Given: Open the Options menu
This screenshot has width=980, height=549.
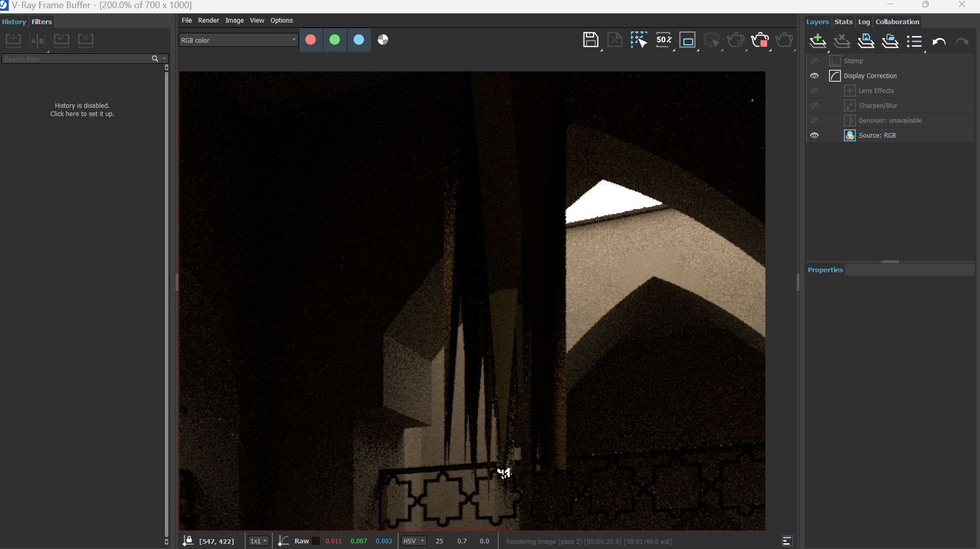Looking at the screenshot, I should point(282,21).
